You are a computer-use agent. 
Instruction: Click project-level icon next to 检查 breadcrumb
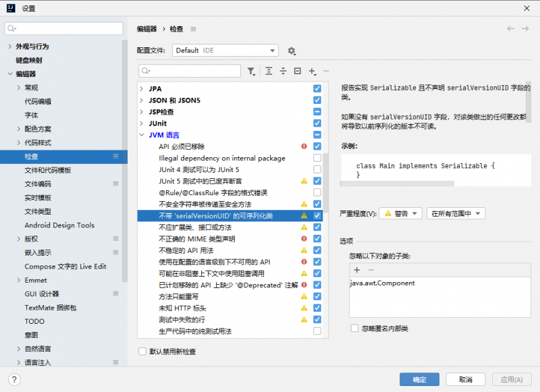(193, 29)
